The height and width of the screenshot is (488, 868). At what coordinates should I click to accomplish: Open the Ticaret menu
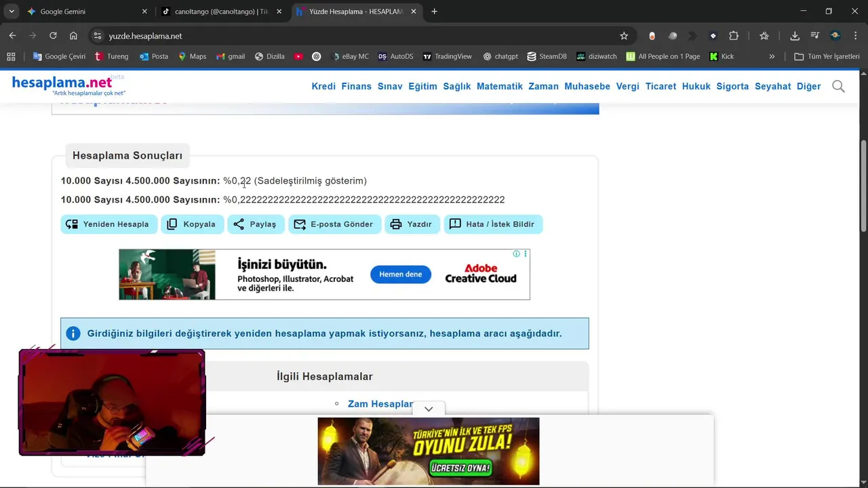[660, 86]
